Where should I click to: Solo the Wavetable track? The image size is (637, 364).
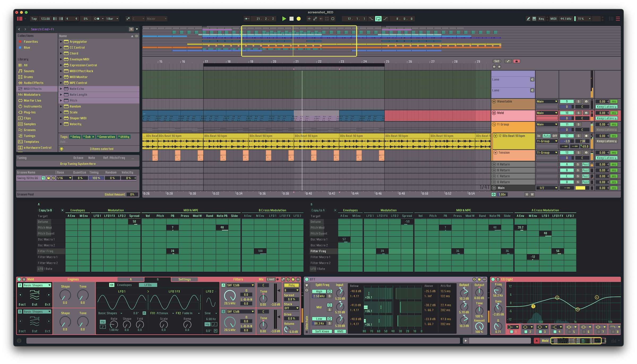pos(578,102)
